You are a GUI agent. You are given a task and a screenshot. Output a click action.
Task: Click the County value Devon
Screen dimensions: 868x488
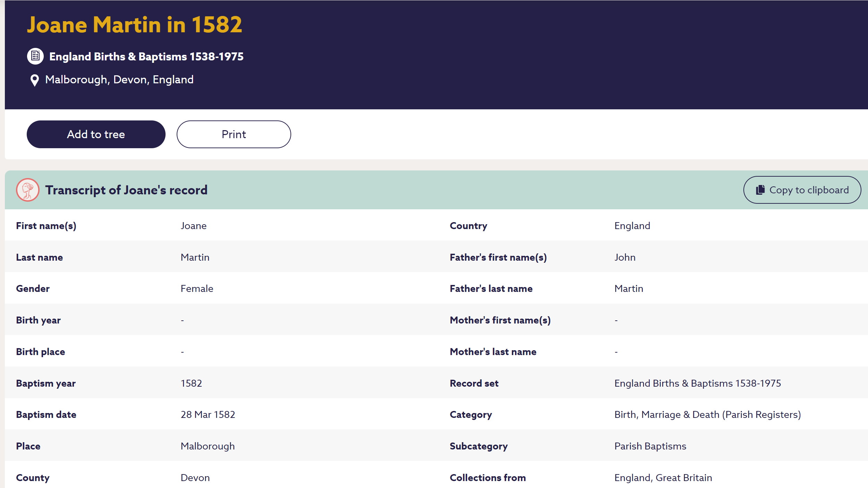[195, 478]
